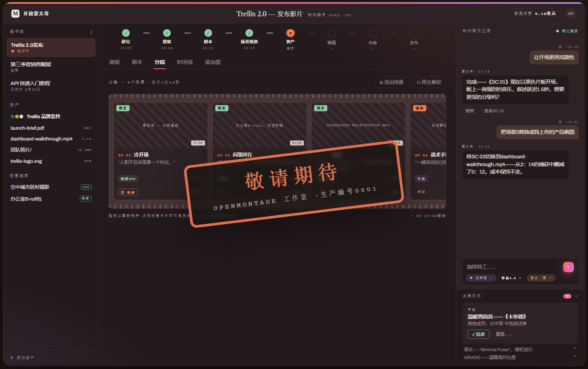
Task: Click the 解锁 button on SC 04
Action: [x=421, y=192]
